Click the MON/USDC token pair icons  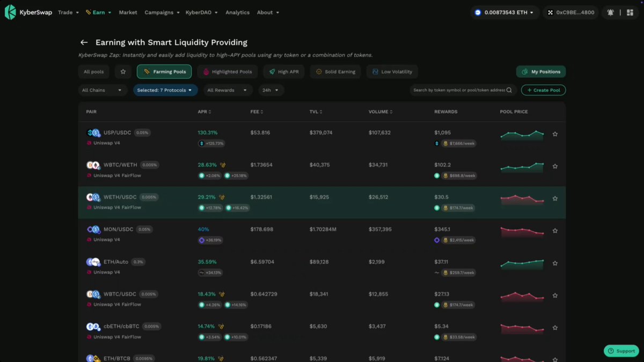pyautogui.click(x=93, y=230)
